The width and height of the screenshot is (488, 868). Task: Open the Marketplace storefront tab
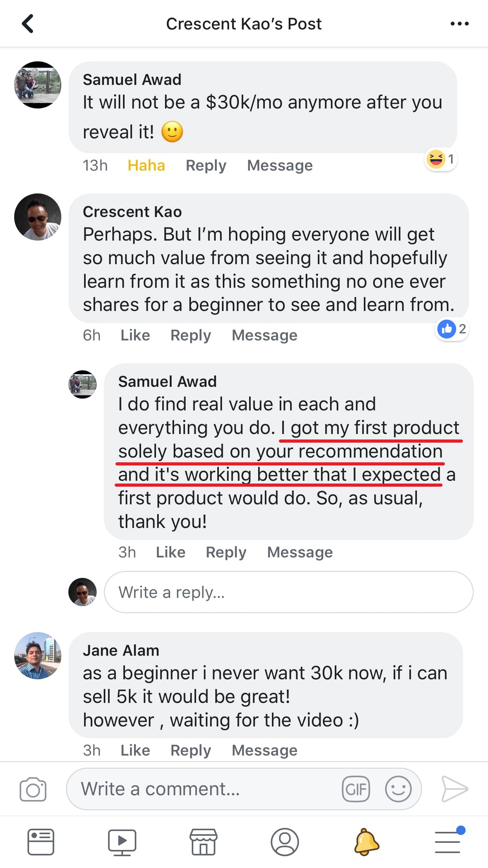coord(203,842)
